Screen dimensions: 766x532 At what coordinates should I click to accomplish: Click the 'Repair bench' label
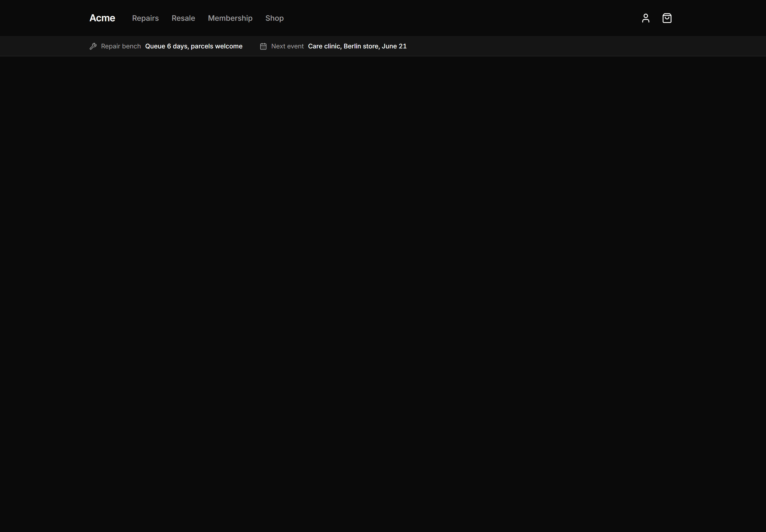[121, 46]
